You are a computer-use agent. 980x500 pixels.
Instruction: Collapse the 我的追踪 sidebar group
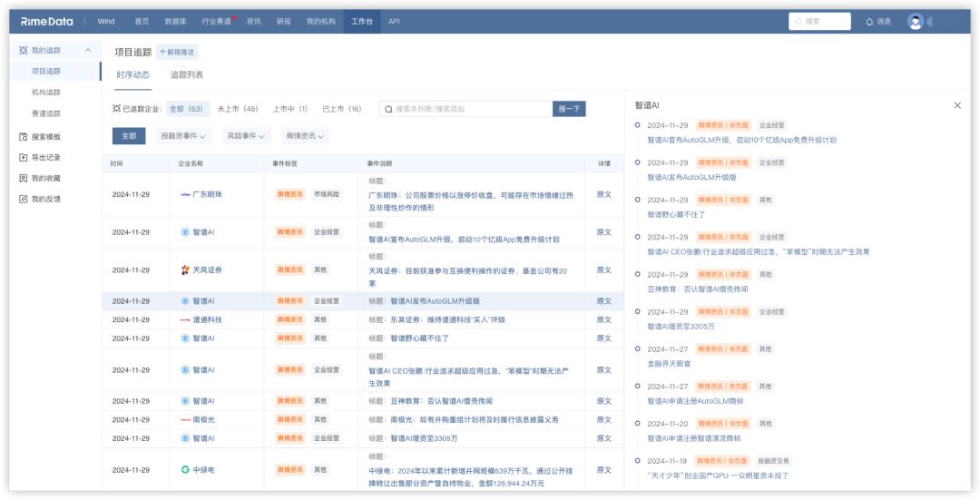pyautogui.click(x=88, y=50)
